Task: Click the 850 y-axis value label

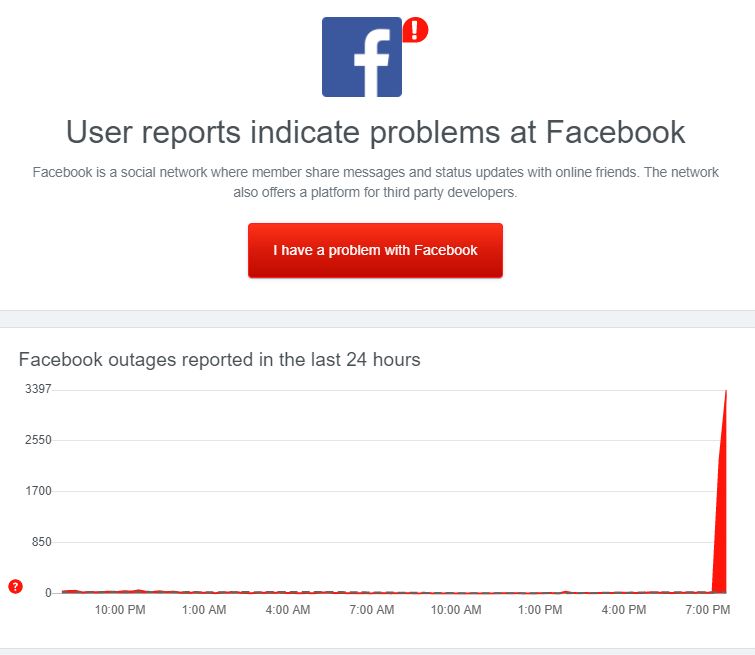Action: click(41, 542)
